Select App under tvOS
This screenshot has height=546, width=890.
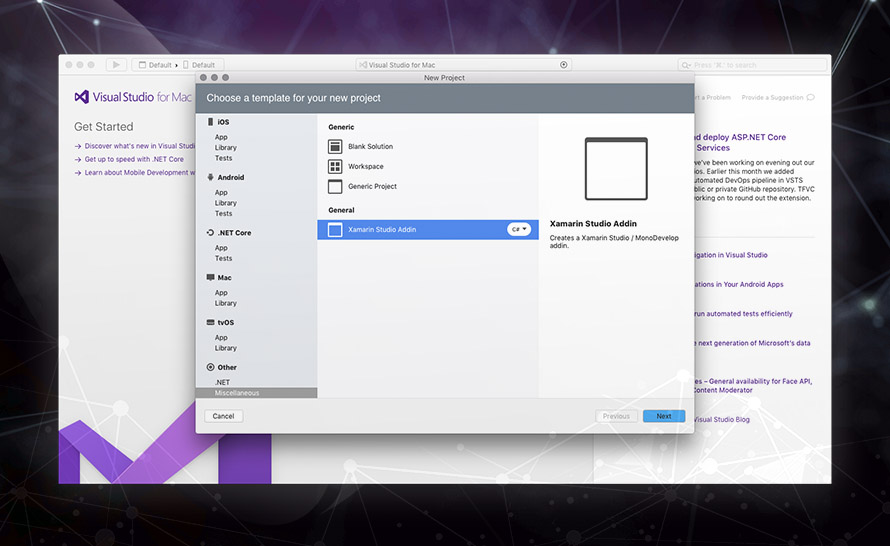221,338
